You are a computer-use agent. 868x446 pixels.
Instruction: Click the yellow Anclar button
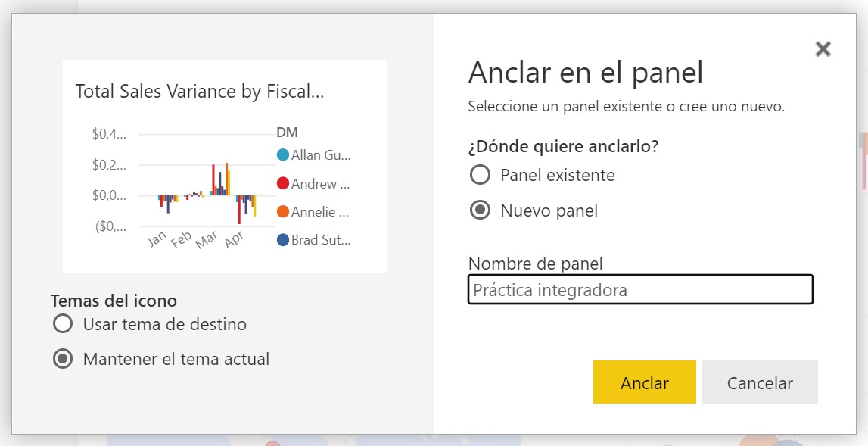pyautogui.click(x=644, y=382)
